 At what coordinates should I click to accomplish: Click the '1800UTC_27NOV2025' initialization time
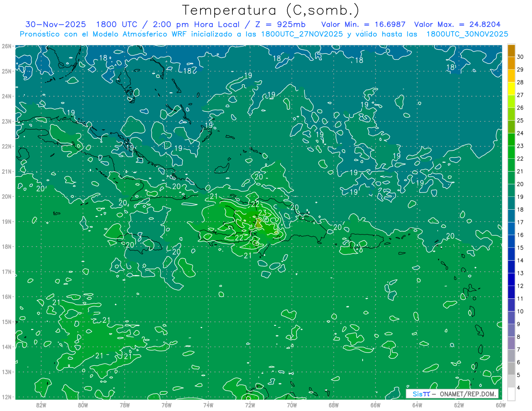302,34
